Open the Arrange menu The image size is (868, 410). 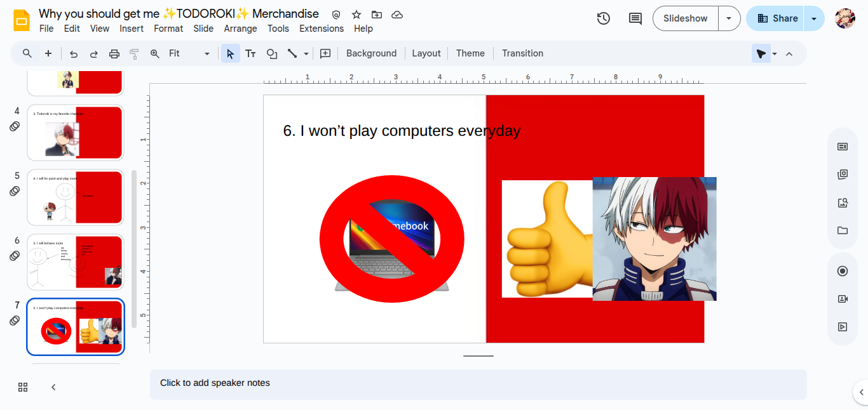[240, 29]
